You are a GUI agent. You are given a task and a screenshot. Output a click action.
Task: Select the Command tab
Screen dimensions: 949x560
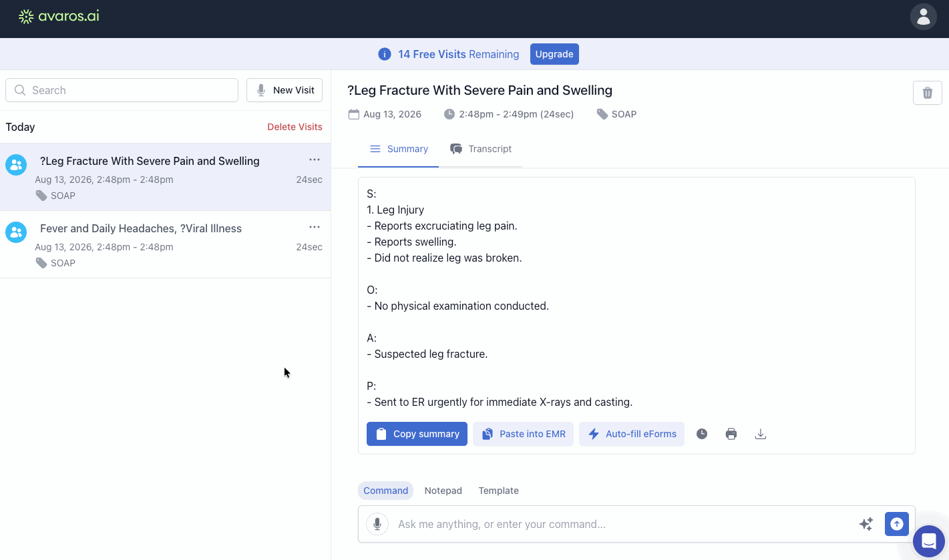coord(385,491)
